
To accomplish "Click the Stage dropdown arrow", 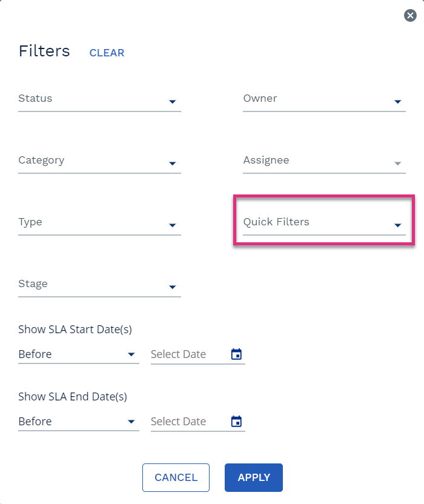I will pos(172,287).
